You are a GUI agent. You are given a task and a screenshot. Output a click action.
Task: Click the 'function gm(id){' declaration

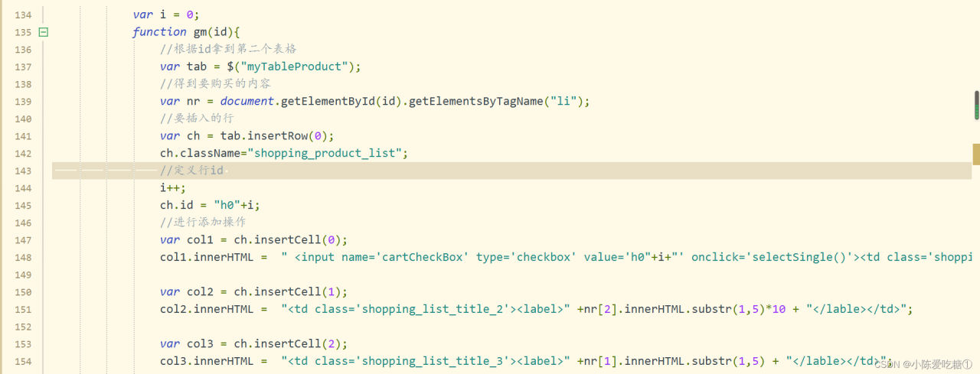(x=187, y=32)
